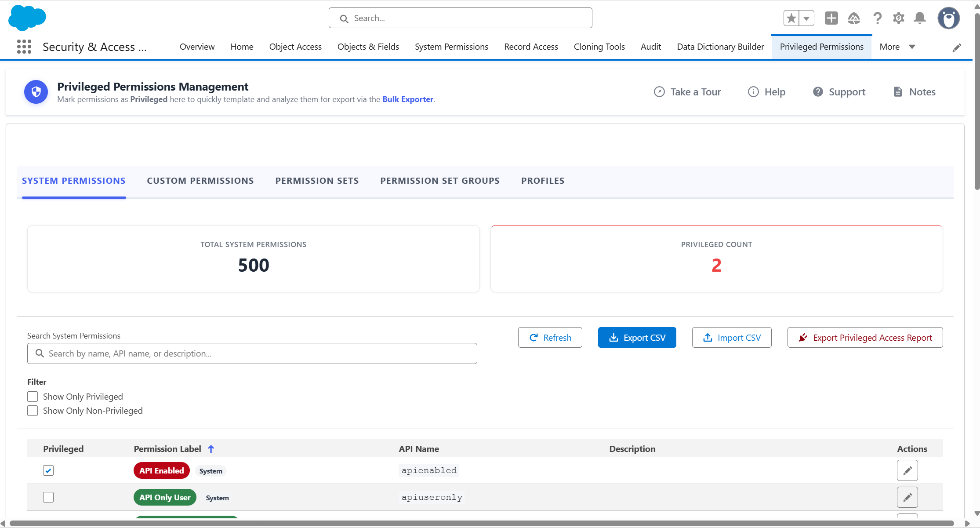This screenshot has width=980, height=528.
Task: Click the vertical page scrollbar
Action: click(x=977, y=101)
